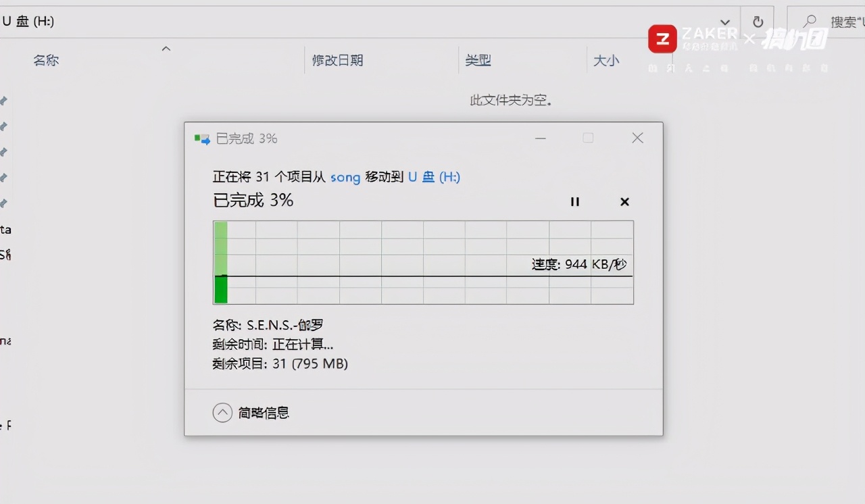This screenshot has width=865, height=504.
Task: Click the search magnifier icon
Action: coord(808,20)
